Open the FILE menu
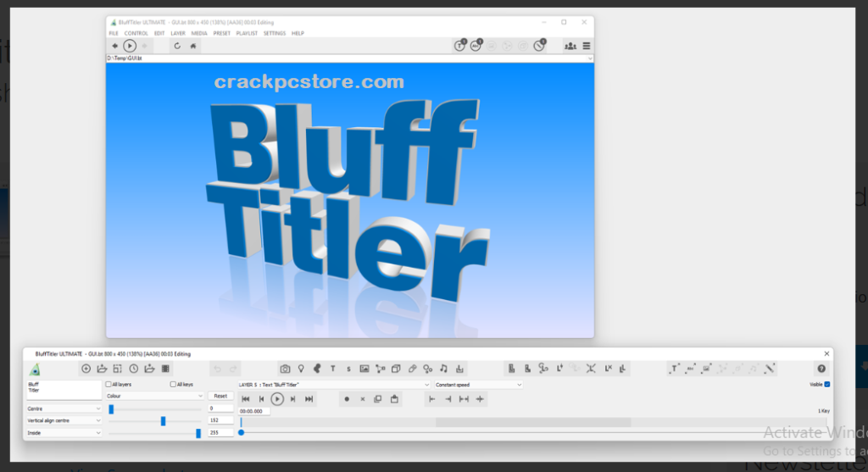 pyautogui.click(x=114, y=33)
